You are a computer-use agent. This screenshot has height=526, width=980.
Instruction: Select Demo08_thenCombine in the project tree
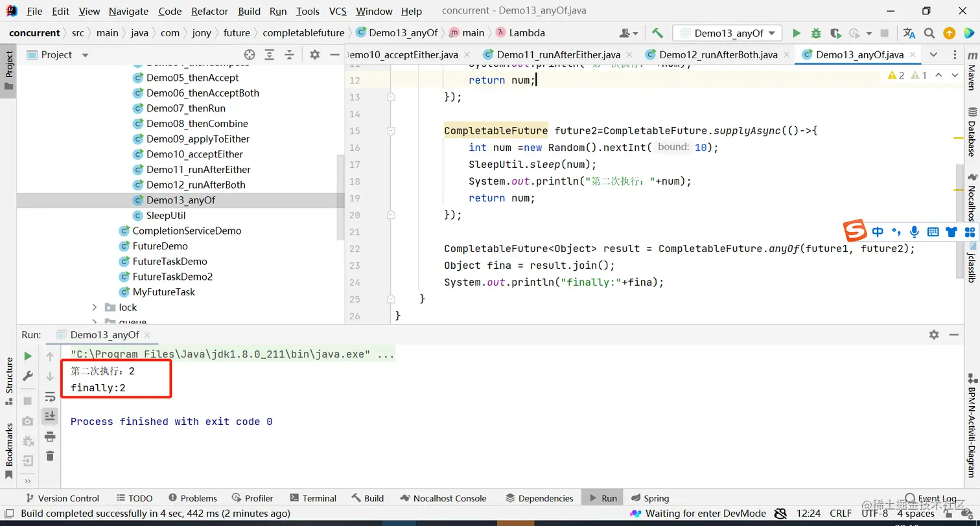[197, 124]
